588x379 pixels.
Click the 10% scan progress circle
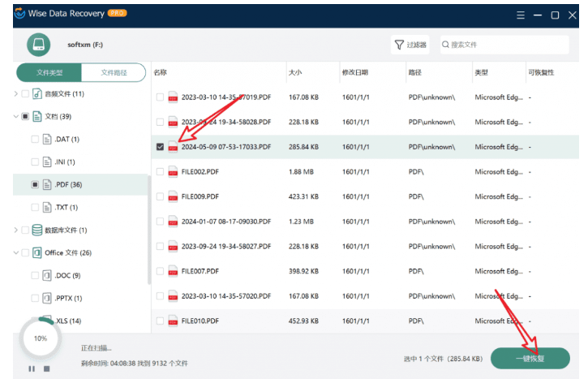(40, 338)
